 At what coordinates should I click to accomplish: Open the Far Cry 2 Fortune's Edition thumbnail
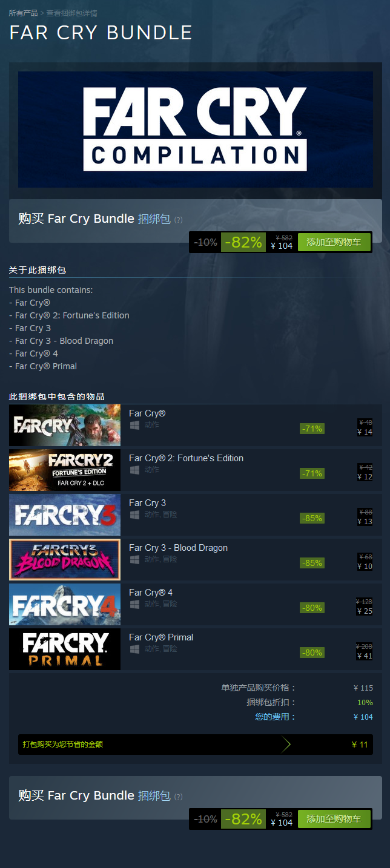[65, 470]
